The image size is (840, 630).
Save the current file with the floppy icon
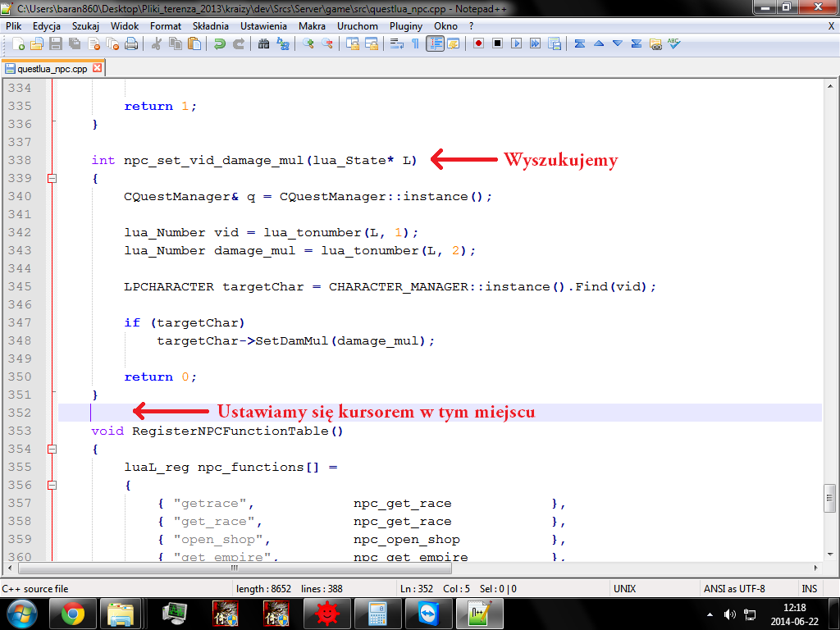pos(55,44)
